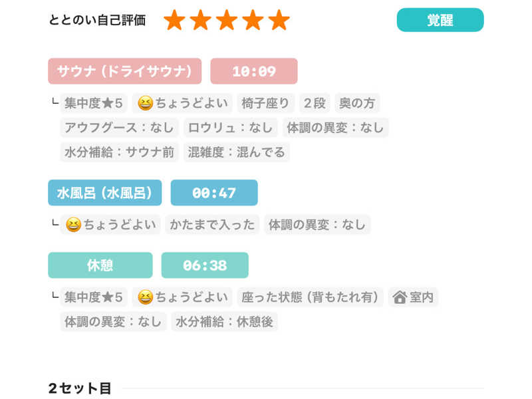The height and width of the screenshot is (399, 532).
Task: Click the 2セット目 section heading
Action: pos(79,388)
